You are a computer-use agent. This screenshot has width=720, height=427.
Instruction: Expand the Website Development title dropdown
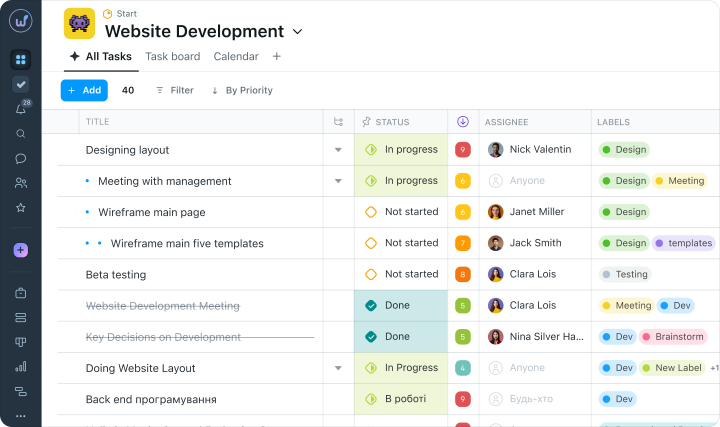click(x=298, y=32)
